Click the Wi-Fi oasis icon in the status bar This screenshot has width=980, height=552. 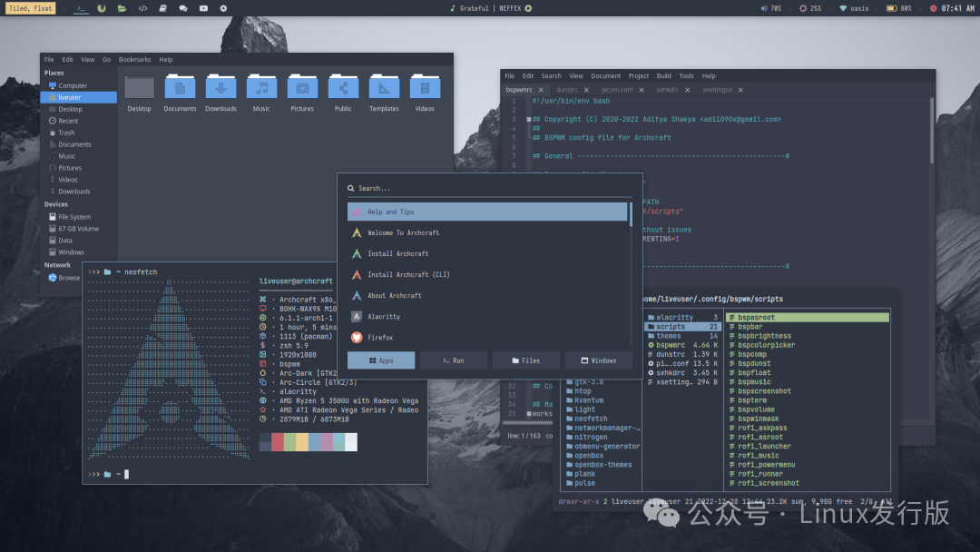click(x=844, y=8)
